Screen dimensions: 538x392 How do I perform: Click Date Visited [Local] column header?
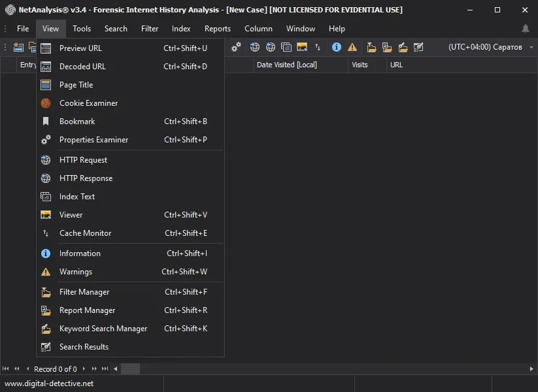click(300, 65)
